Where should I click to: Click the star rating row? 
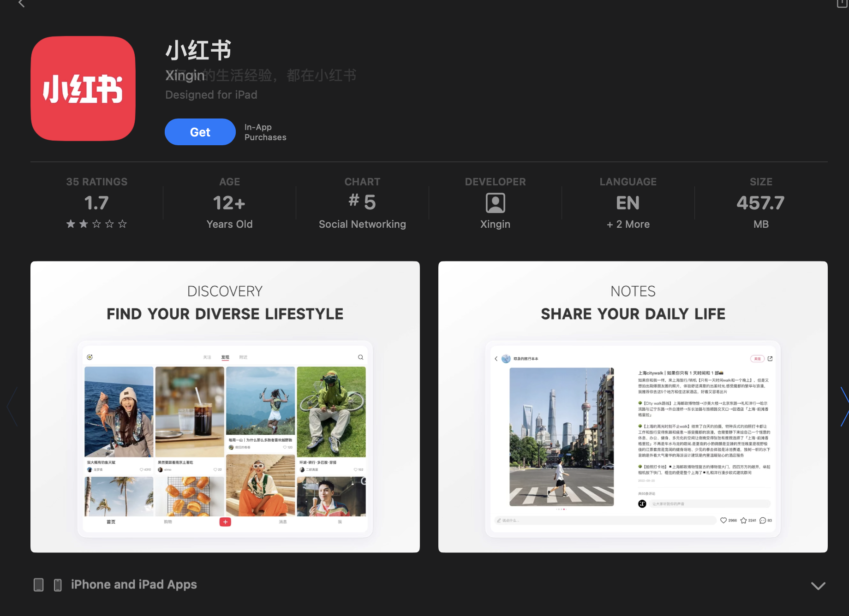tap(96, 224)
